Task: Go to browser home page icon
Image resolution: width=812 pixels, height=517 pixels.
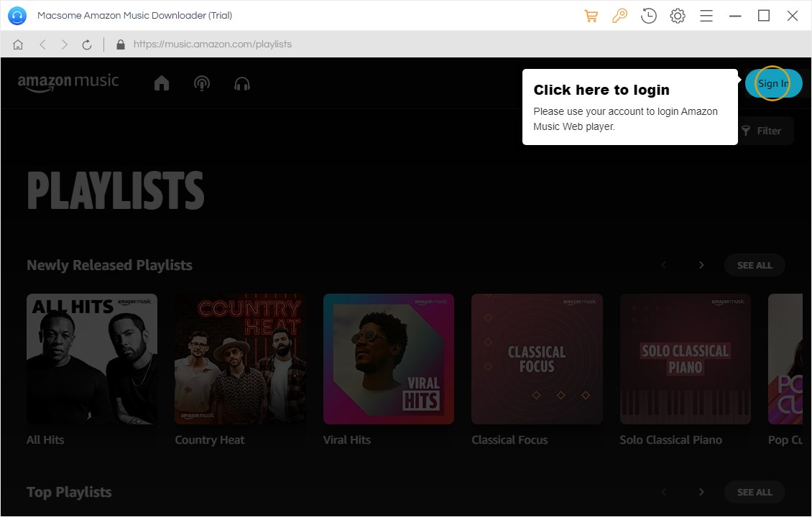Action: [18, 45]
